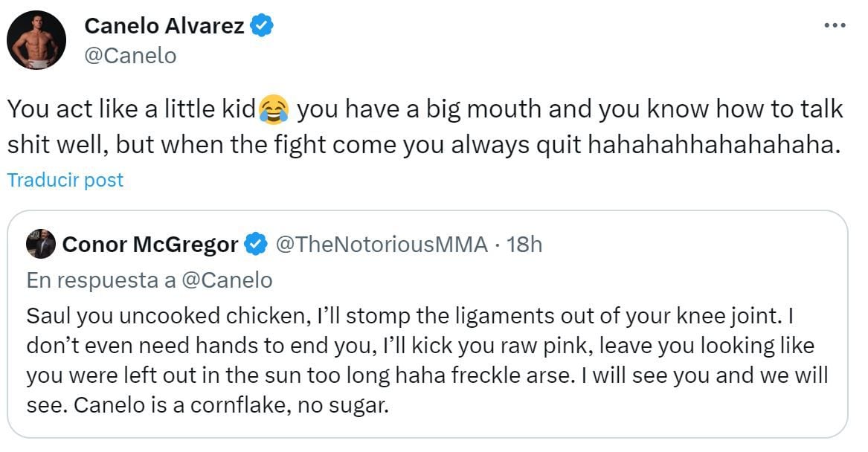Click verified badge beside Conor McGregor
This screenshot has width=868, height=452.
click(257, 244)
